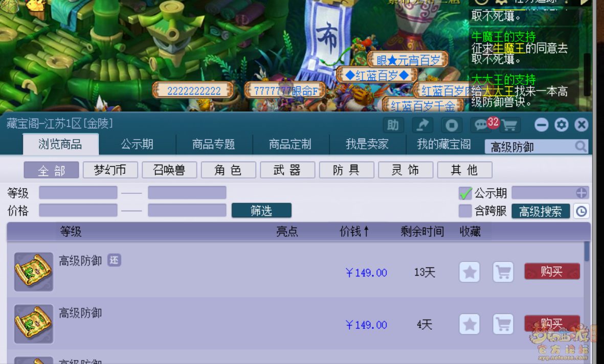This screenshot has width=604, height=364.
Task: Click the 红蓝百岁千金 stall sign
Action: coord(423,105)
